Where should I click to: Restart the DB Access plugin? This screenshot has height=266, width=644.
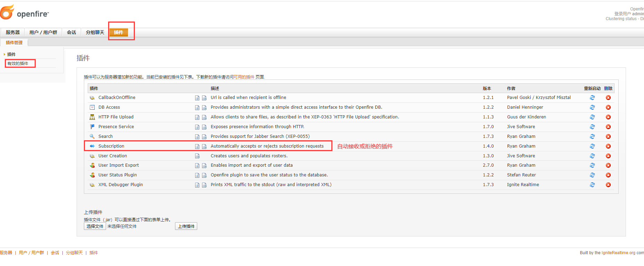pos(592,107)
